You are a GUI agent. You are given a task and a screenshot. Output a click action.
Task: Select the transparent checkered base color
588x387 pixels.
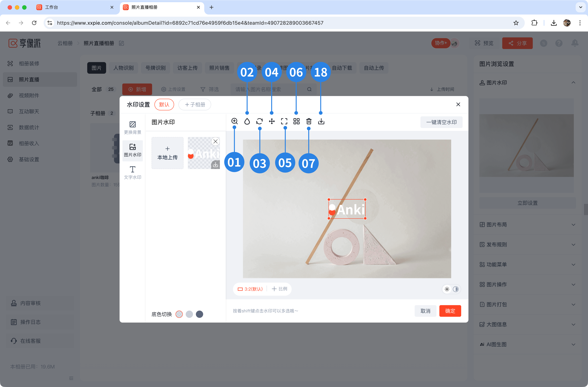click(x=179, y=314)
